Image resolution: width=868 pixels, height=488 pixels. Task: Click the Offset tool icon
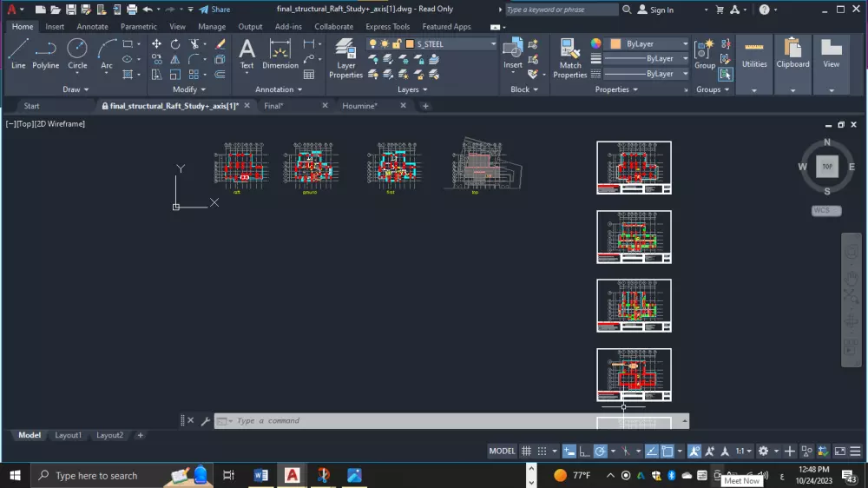[x=220, y=74]
